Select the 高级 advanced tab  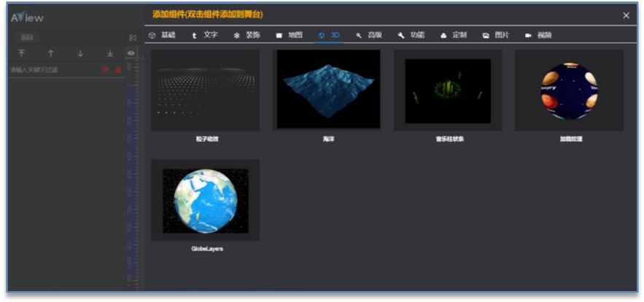pyautogui.click(x=369, y=35)
